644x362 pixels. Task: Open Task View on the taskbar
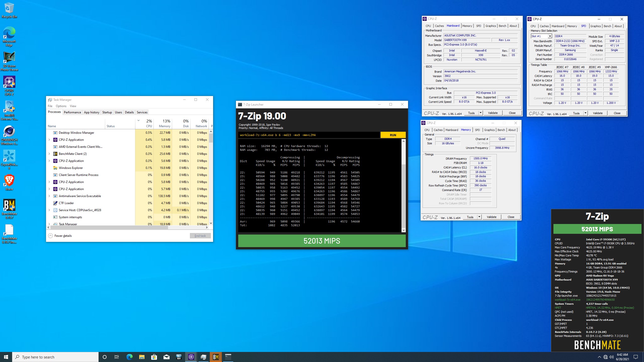117,357
